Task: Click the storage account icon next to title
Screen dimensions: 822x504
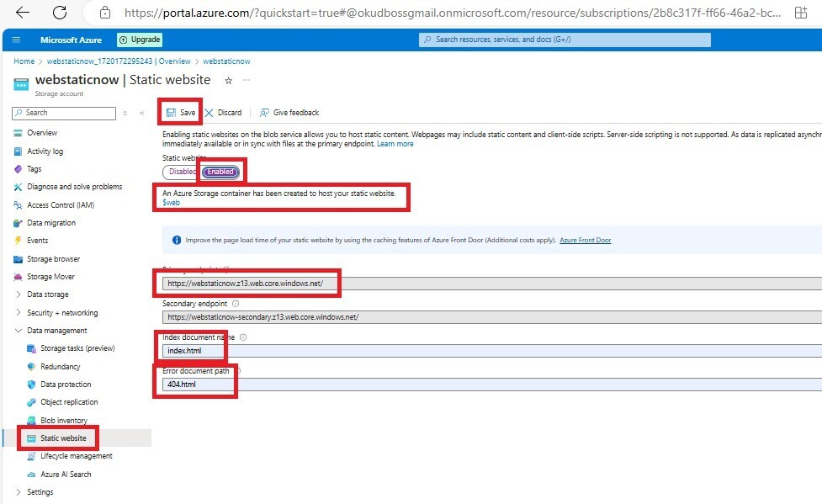Action: [21, 84]
